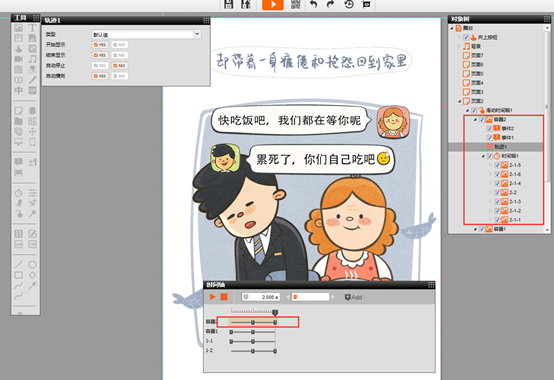Go to previous keyframe arrow in timeline

click(288, 297)
